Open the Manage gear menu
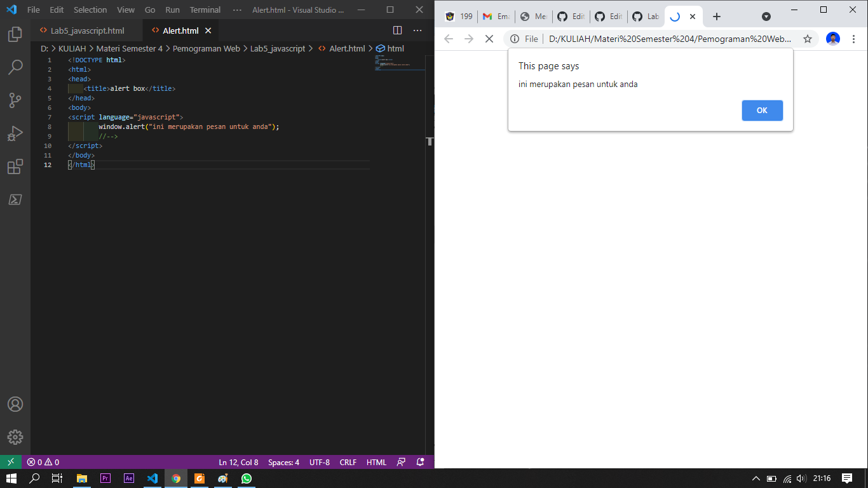The image size is (868, 488). [x=15, y=437]
